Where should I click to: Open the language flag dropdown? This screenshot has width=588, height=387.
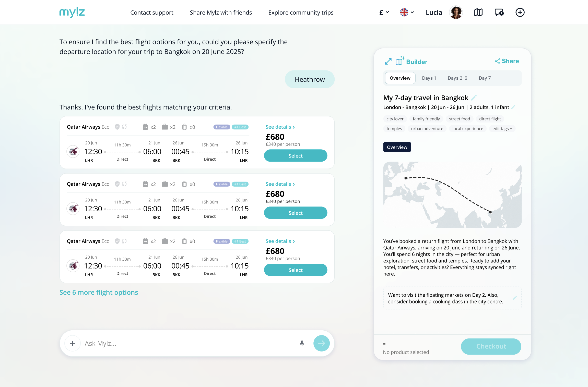[407, 12]
